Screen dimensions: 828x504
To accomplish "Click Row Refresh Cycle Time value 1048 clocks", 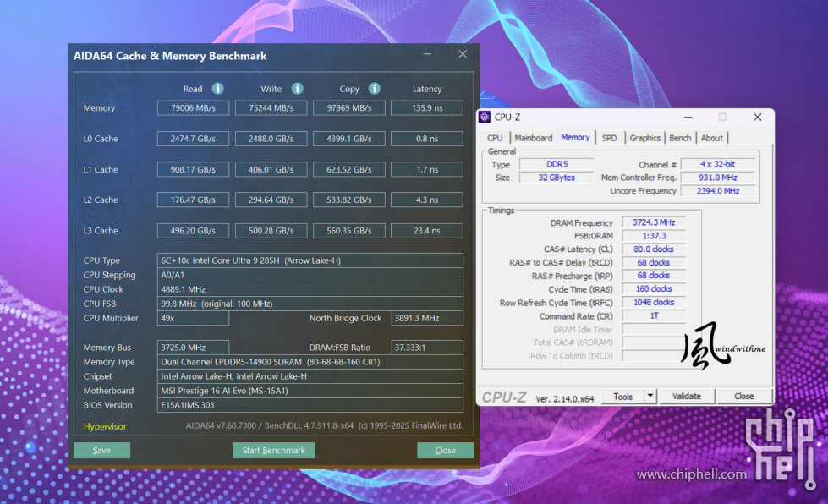I will pos(654,303).
